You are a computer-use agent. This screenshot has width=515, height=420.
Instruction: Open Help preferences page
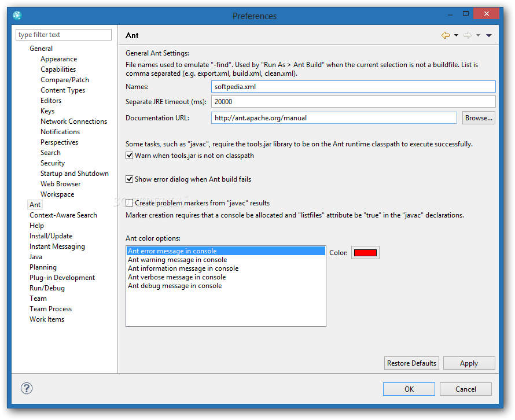36,226
